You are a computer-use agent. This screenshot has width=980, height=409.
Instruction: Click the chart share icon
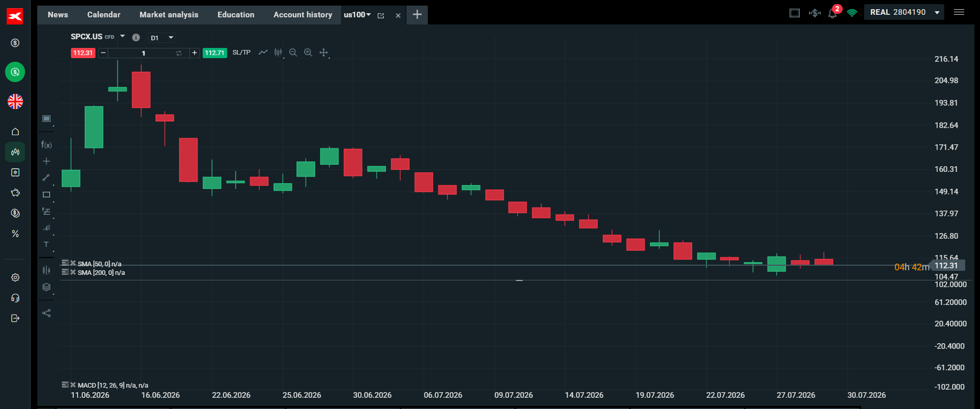click(x=46, y=313)
